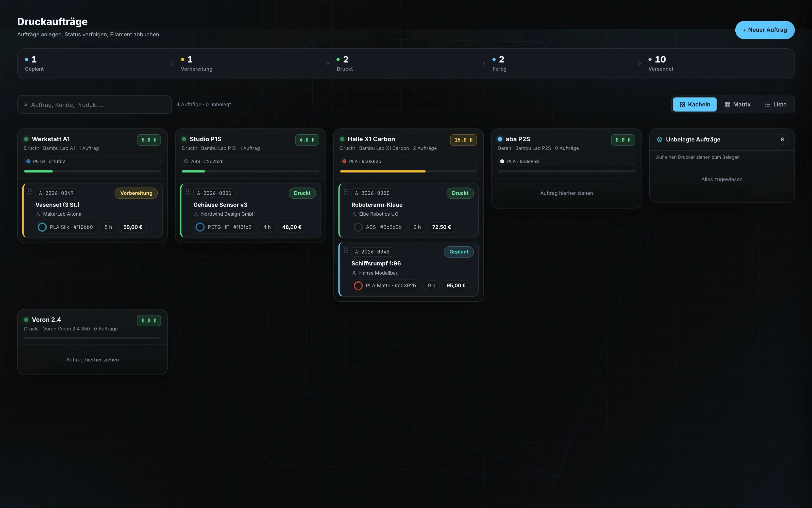812x508 pixels.
Task: Click the drag handle on order A-2026-0049
Action: click(29, 192)
